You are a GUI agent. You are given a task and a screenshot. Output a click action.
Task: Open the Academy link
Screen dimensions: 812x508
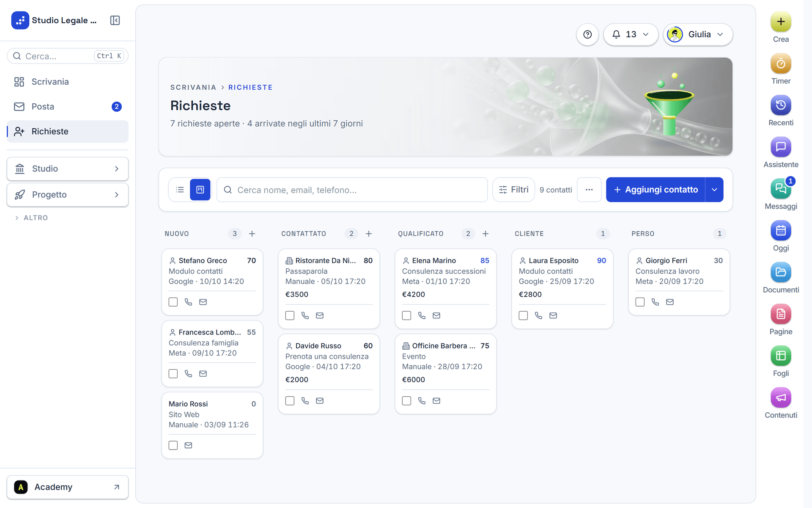[x=68, y=487]
